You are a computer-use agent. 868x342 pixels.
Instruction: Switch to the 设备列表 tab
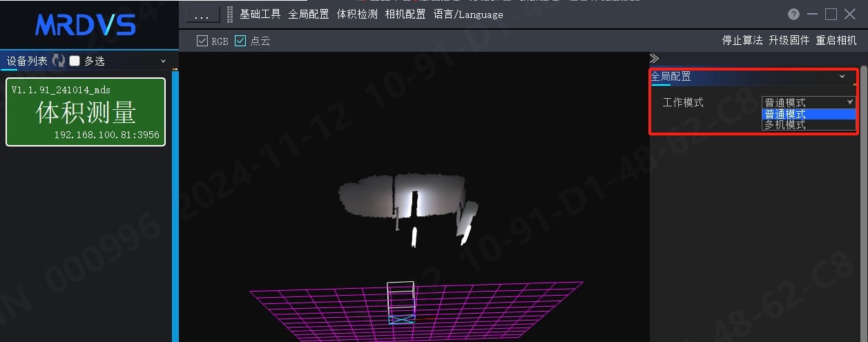(27, 61)
